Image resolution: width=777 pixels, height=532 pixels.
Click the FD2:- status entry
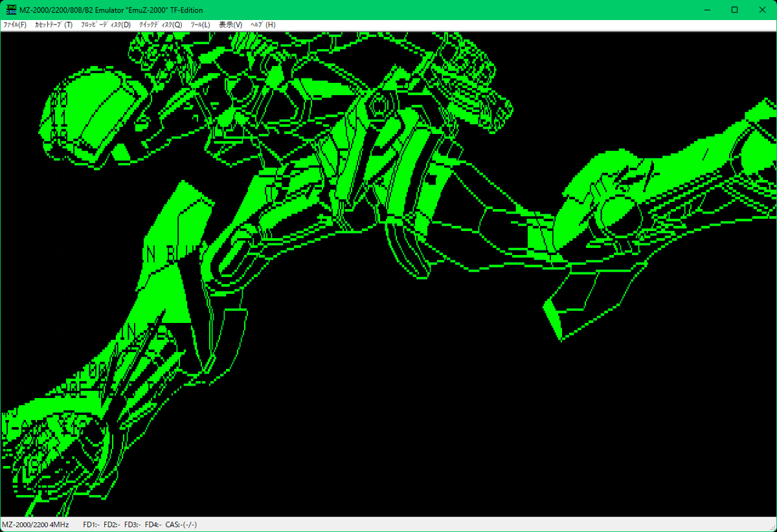point(112,524)
